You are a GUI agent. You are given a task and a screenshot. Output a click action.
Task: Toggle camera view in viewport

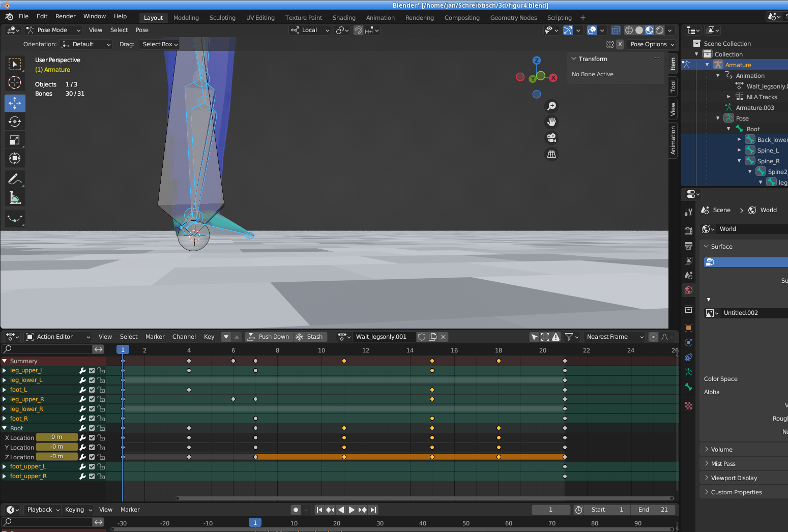point(551,138)
